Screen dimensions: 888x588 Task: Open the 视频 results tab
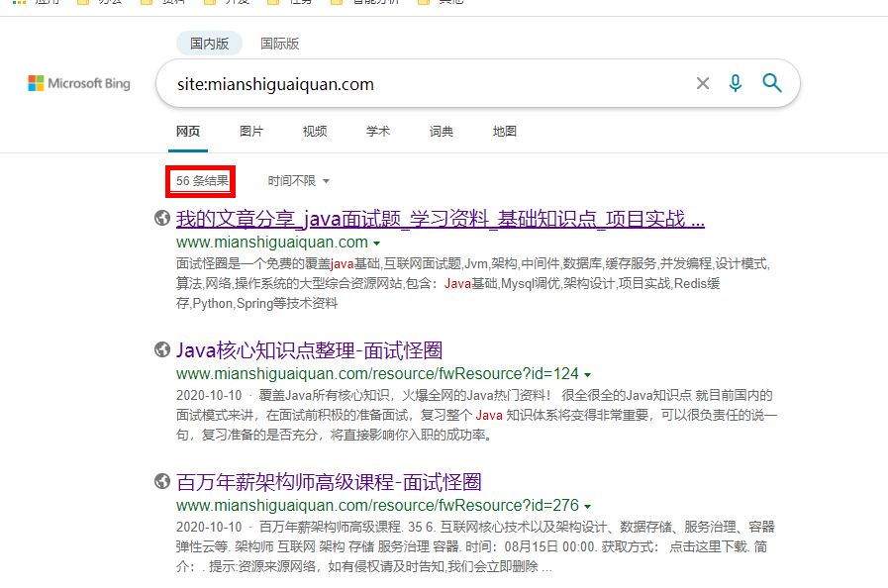pyautogui.click(x=315, y=132)
